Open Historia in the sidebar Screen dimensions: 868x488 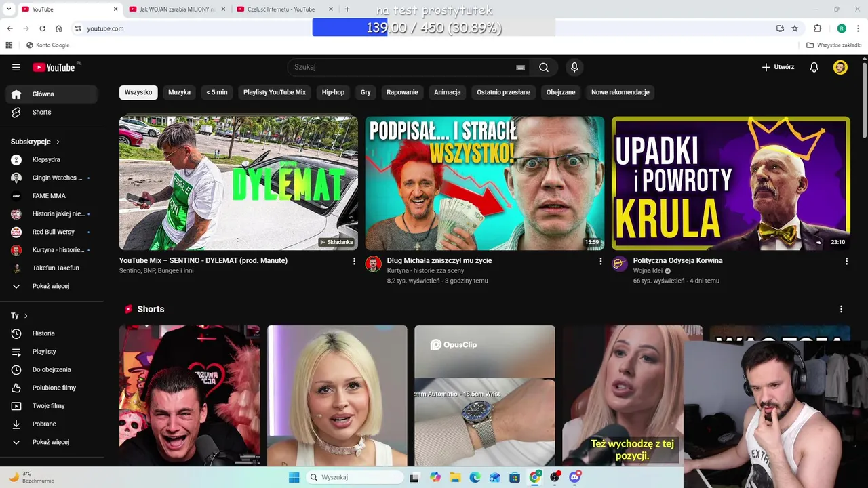pos(52,333)
